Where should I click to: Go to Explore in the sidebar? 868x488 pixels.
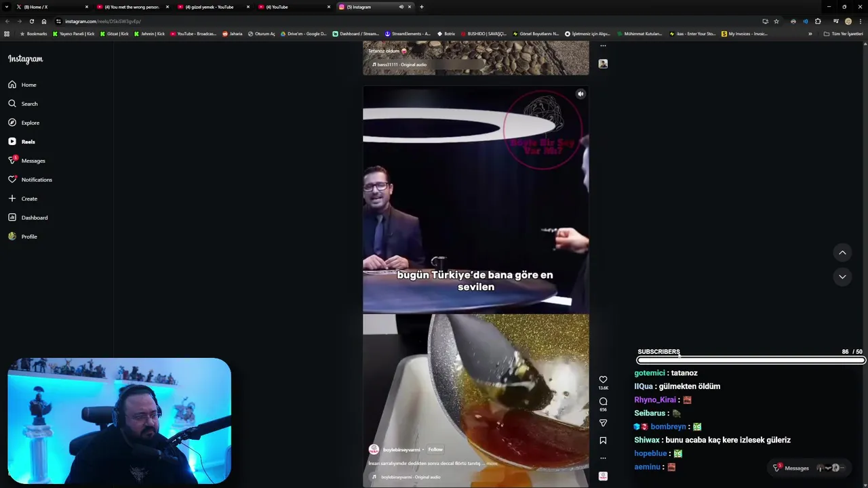[x=24, y=123]
